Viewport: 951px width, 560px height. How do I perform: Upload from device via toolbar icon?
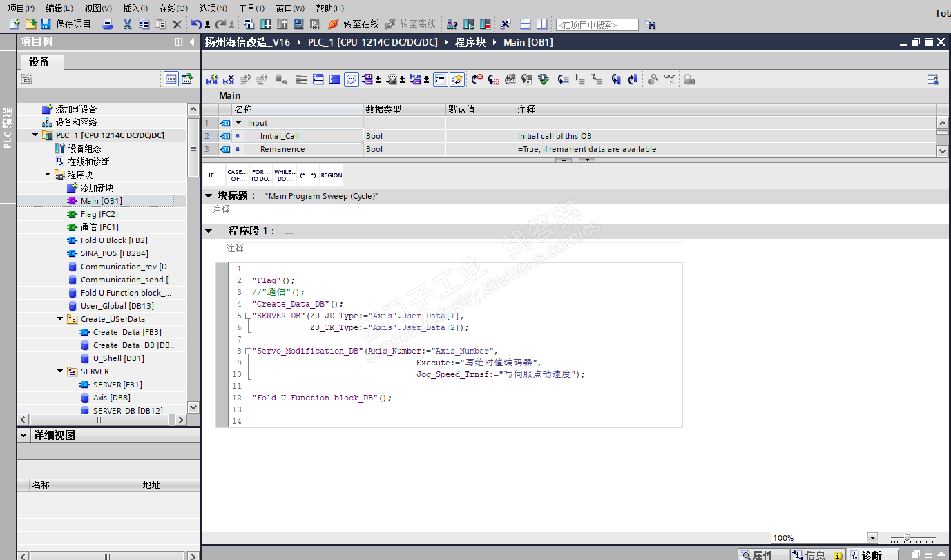click(x=282, y=24)
